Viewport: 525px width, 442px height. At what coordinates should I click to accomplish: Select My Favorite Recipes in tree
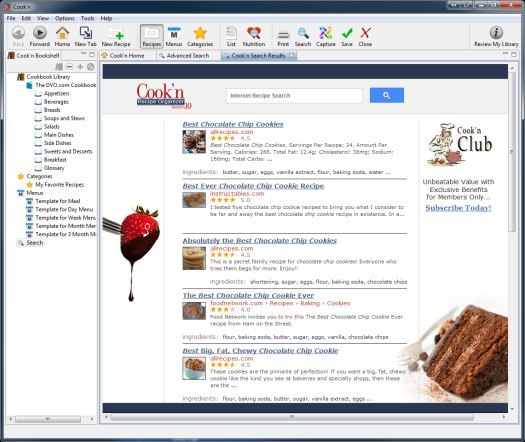(x=59, y=185)
